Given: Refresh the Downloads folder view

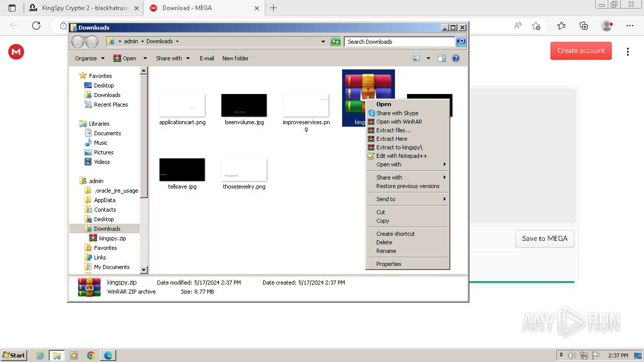Looking at the screenshot, I should click(x=336, y=42).
